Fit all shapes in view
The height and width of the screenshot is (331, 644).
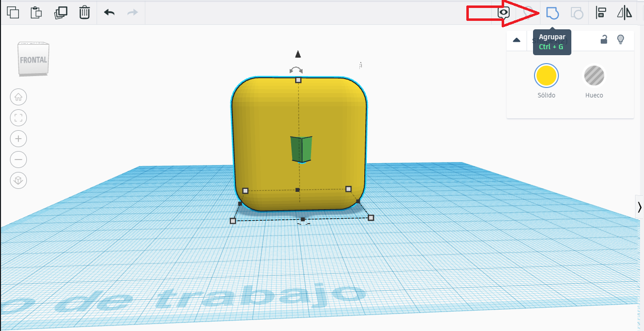pyautogui.click(x=18, y=118)
